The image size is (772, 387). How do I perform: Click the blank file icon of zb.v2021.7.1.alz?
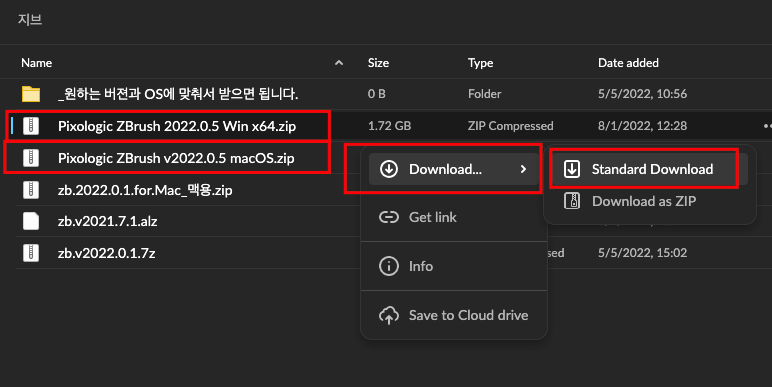(x=31, y=221)
